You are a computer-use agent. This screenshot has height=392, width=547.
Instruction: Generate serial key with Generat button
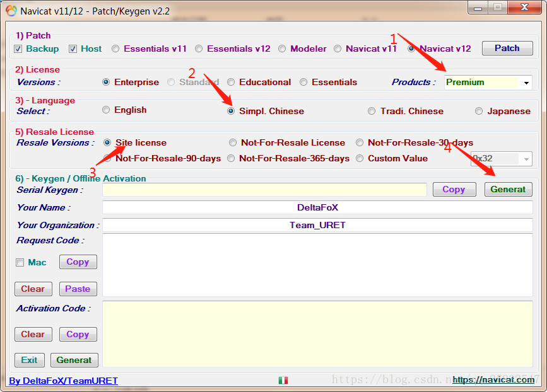[508, 190]
